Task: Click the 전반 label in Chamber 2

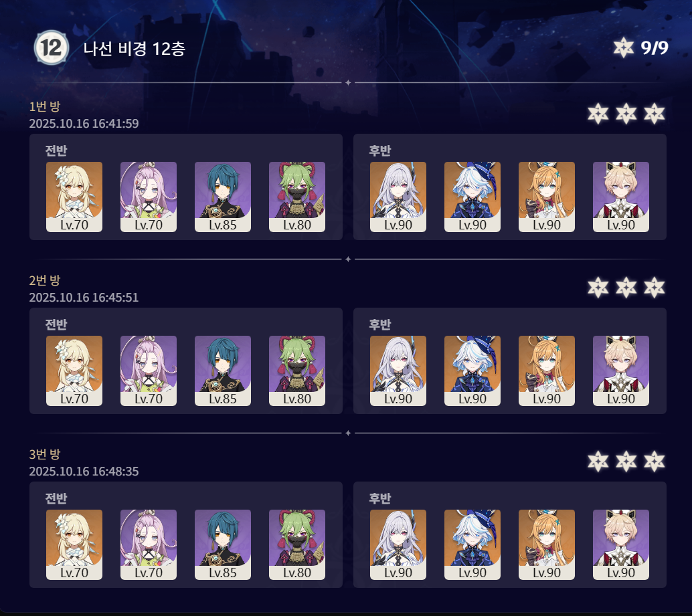Action: point(56,324)
